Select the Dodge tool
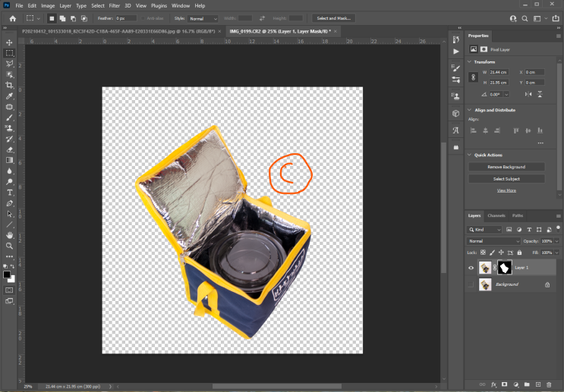The height and width of the screenshot is (392, 564). click(9, 182)
